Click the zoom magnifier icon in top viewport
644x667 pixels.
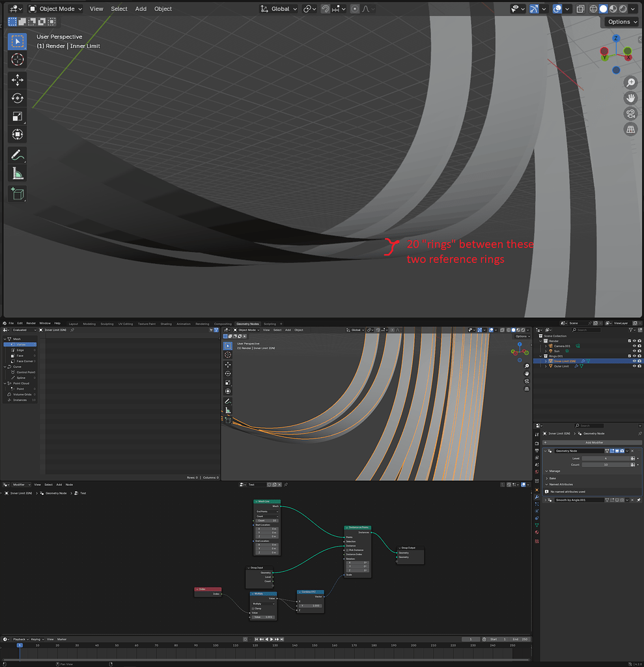click(x=631, y=82)
